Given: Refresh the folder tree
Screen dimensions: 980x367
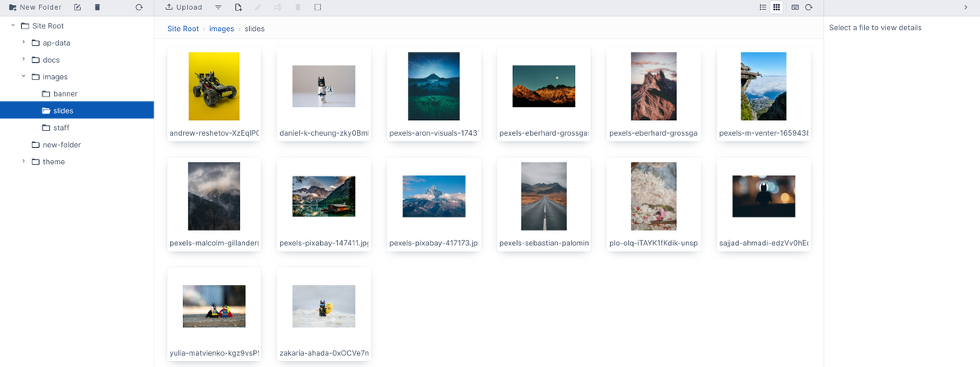Looking at the screenshot, I should pyautogui.click(x=139, y=7).
